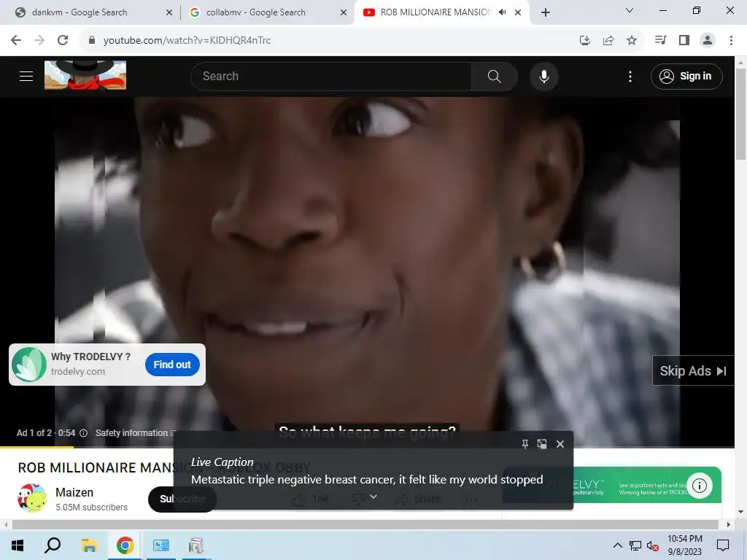Open Windows taskbar search
This screenshot has width=747, height=560.
pos(53,545)
